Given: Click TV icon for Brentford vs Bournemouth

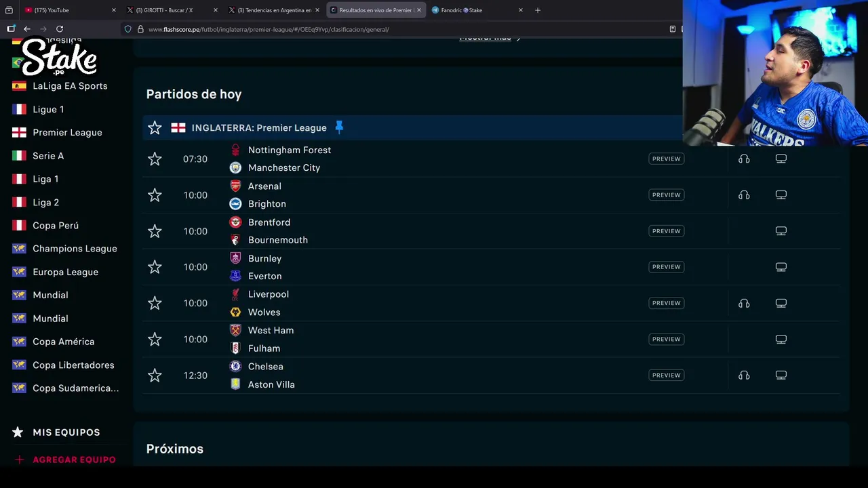Looking at the screenshot, I should [781, 231].
